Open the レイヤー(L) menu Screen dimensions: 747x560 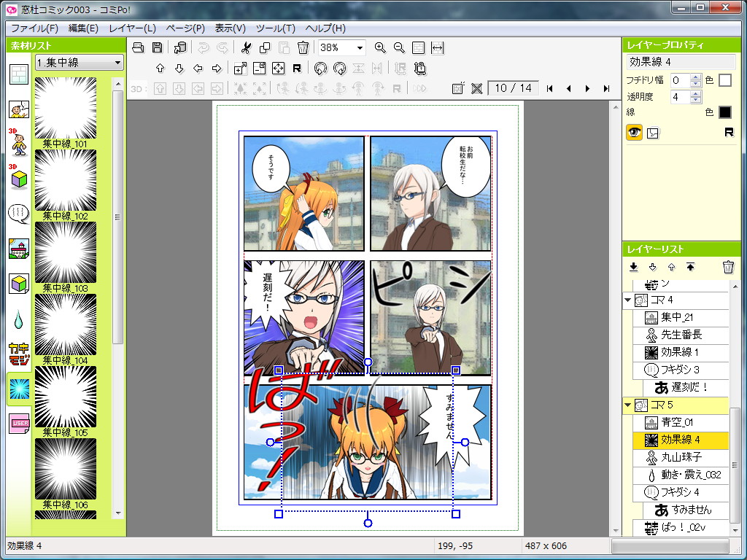pyautogui.click(x=133, y=28)
